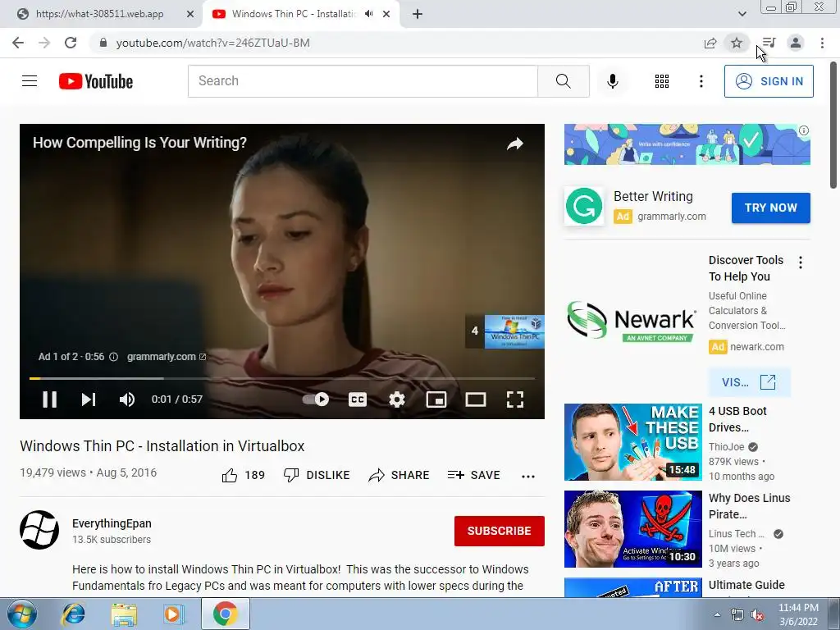Open the YouTube apps grid
This screenshot has width=840, height=630.
[x=662, y=81]
